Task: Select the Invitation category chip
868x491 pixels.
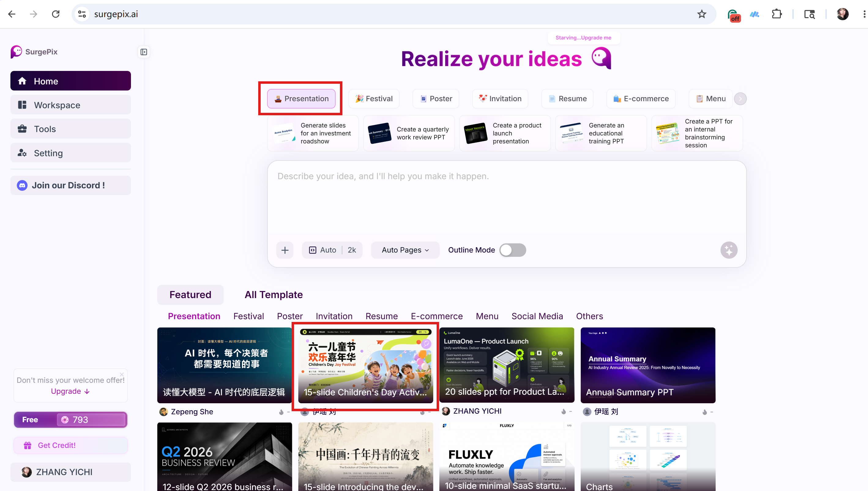Action: 500,98
